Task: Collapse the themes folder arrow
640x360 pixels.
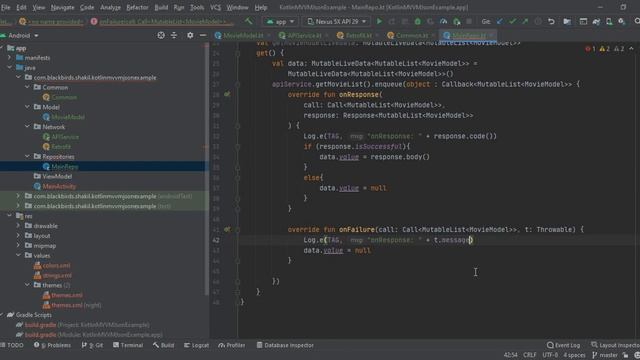Action: point(27,285)
